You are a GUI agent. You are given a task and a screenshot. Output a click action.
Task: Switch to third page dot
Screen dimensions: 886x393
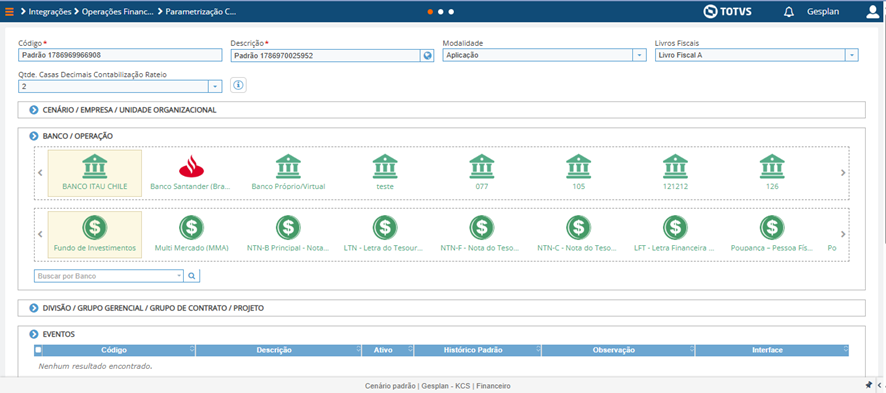click(451, 11)
